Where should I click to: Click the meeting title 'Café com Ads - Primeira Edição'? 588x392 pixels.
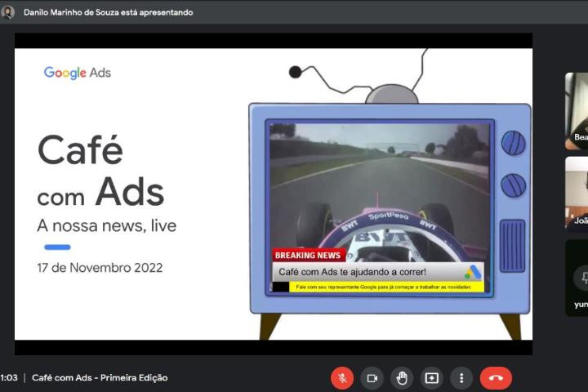[100, 378]
